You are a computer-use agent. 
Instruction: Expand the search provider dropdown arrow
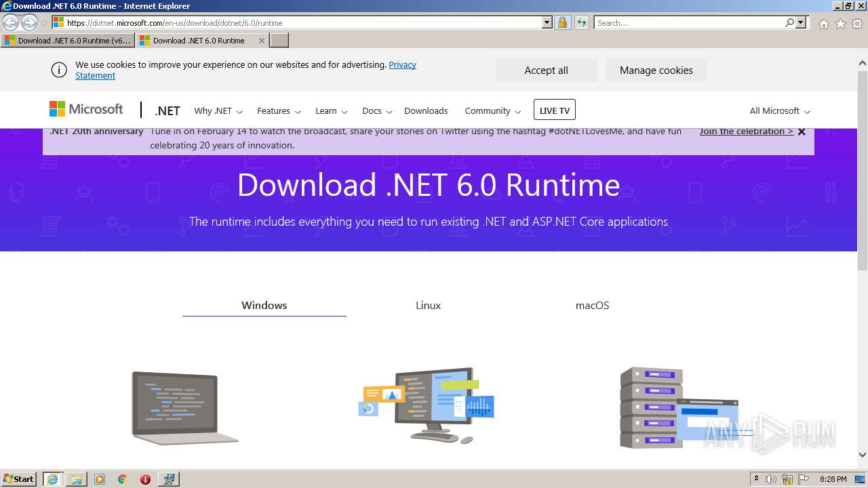[802, 22]
